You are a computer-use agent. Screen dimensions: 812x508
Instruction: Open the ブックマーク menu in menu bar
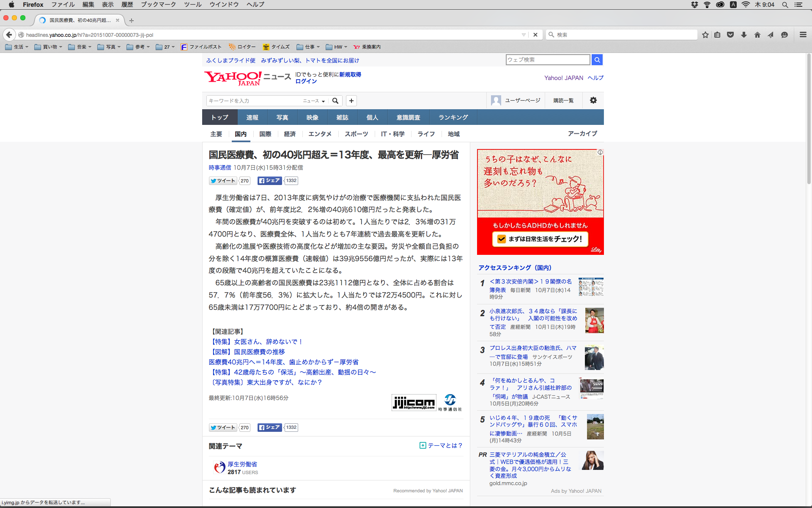click(x=158, y=4)
